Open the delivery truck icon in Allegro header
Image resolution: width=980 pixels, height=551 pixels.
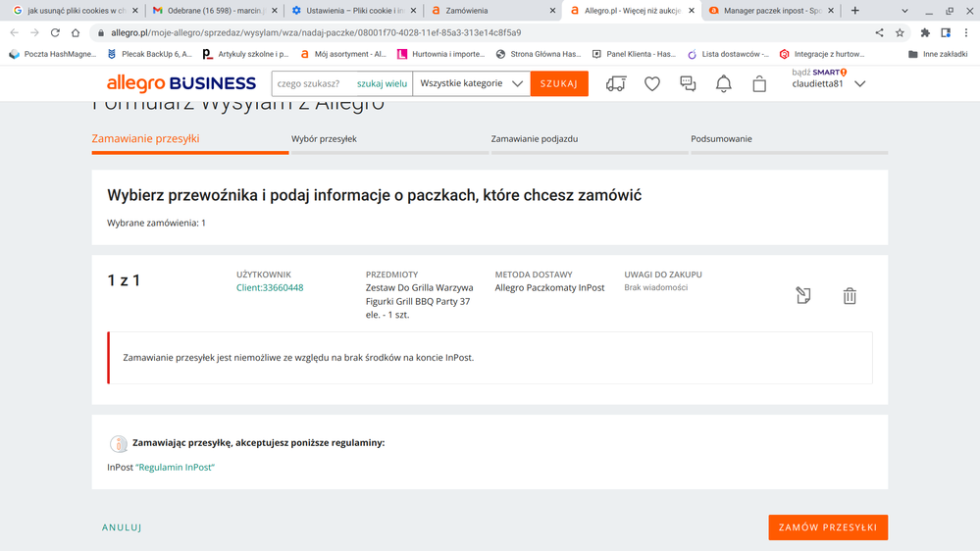coord(616,83)
